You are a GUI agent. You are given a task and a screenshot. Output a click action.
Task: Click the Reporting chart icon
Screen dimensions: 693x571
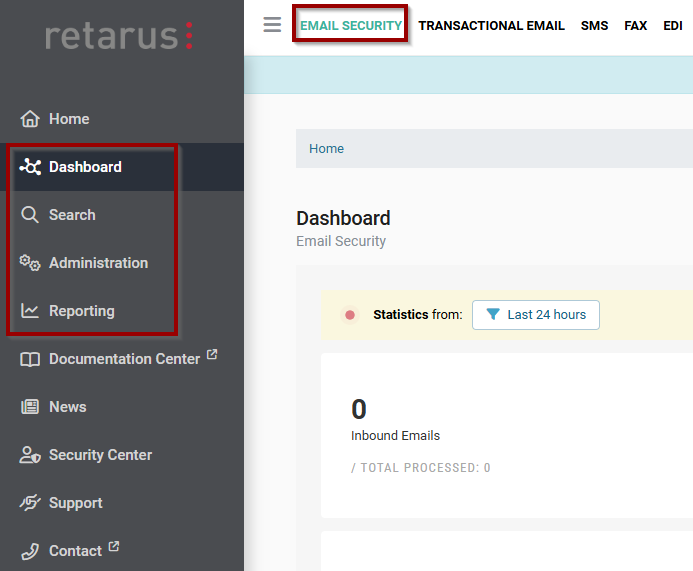[x=30, y=311]
